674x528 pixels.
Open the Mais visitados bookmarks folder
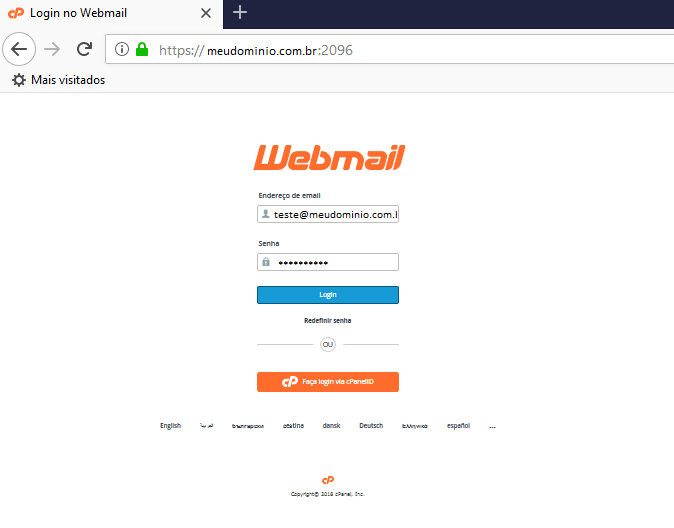click(x=68, y=80)
